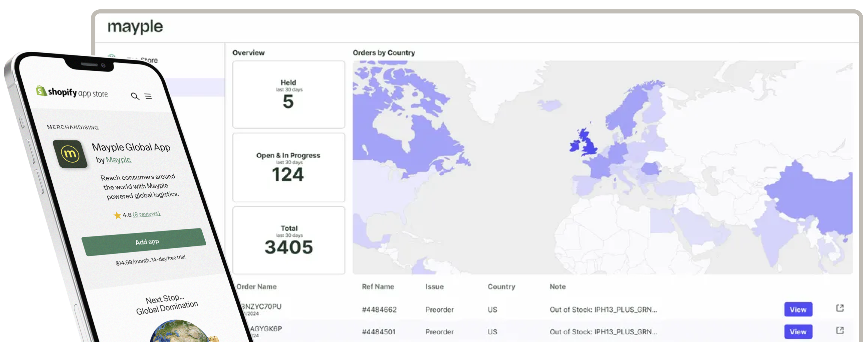Open external link icon for order #4484662

840,308
